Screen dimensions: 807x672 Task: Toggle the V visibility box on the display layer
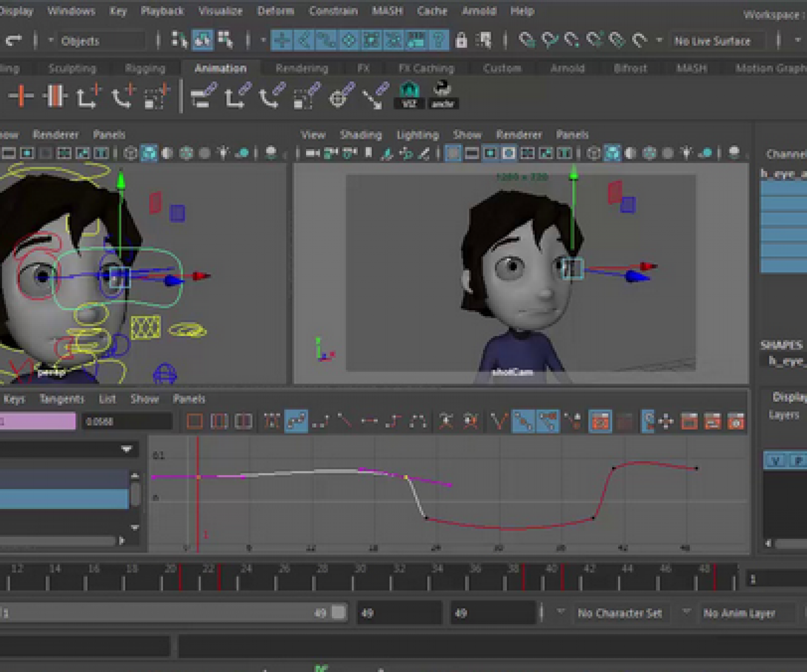[775, 461]
